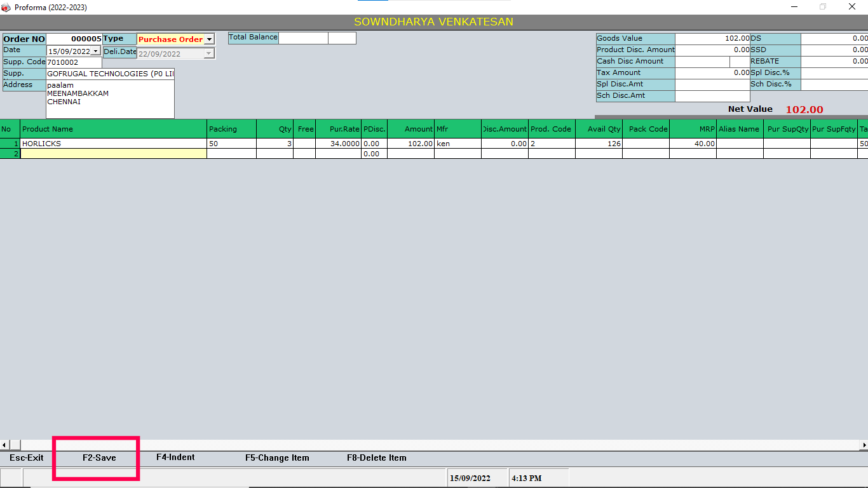The image size is (868, 488).
Task: Click the red Net Value amount
Action: [x=804, y=109]
